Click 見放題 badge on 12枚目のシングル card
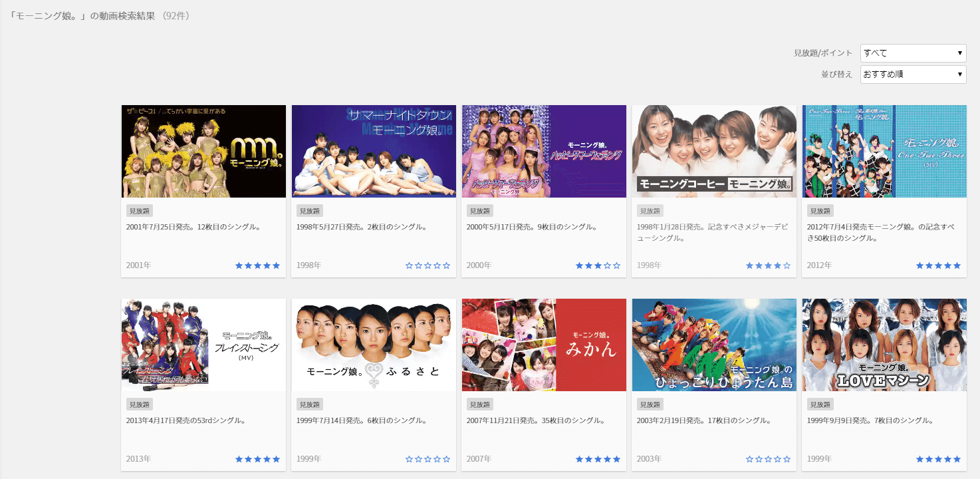 140,211
